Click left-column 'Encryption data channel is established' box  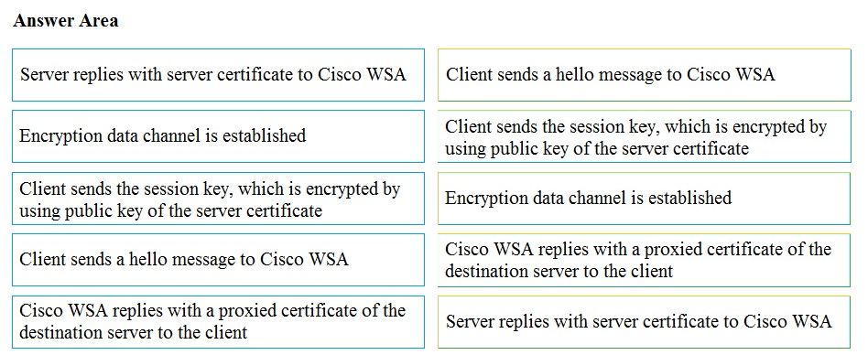(x=218, y=136)
